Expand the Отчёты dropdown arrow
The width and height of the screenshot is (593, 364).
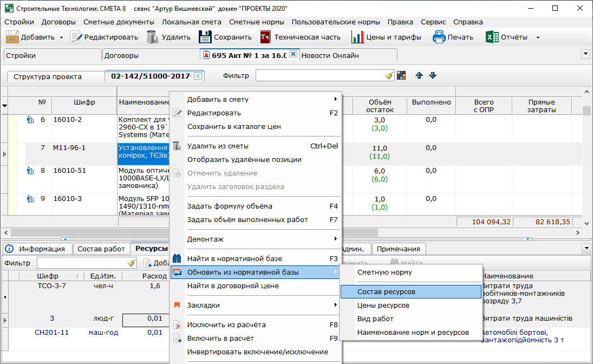pyautogui.click(x=538, y=38)
